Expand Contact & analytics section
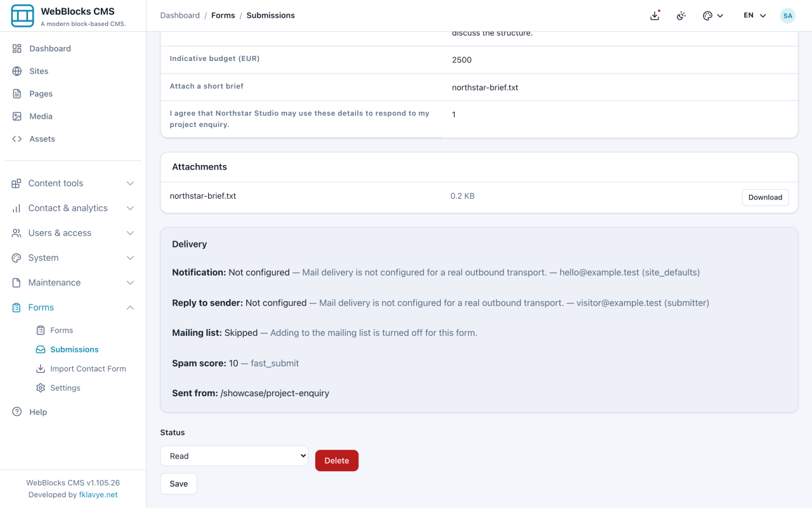This screenshot has width=812, height=508. pyautogui.click(x=73, y=208)
